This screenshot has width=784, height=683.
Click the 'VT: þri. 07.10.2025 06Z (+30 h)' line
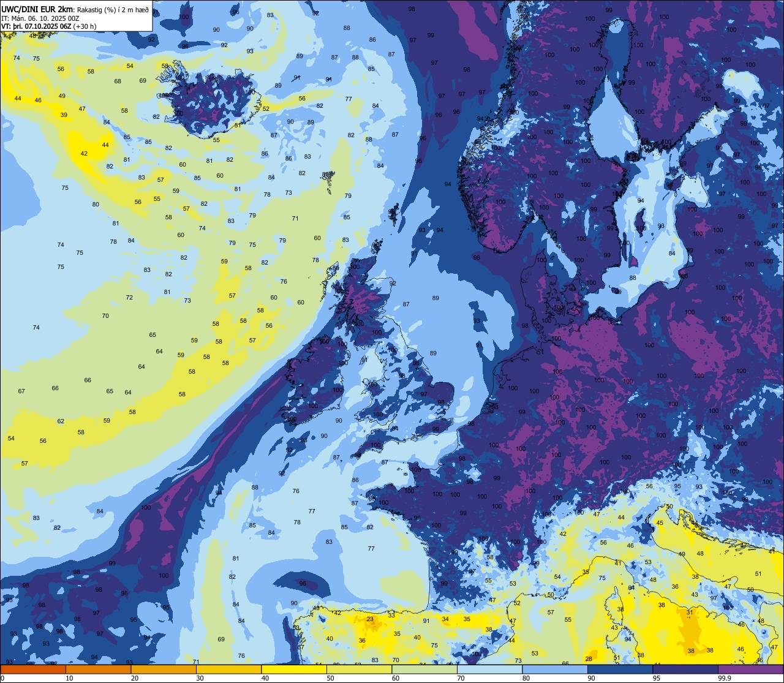[48, 26]
